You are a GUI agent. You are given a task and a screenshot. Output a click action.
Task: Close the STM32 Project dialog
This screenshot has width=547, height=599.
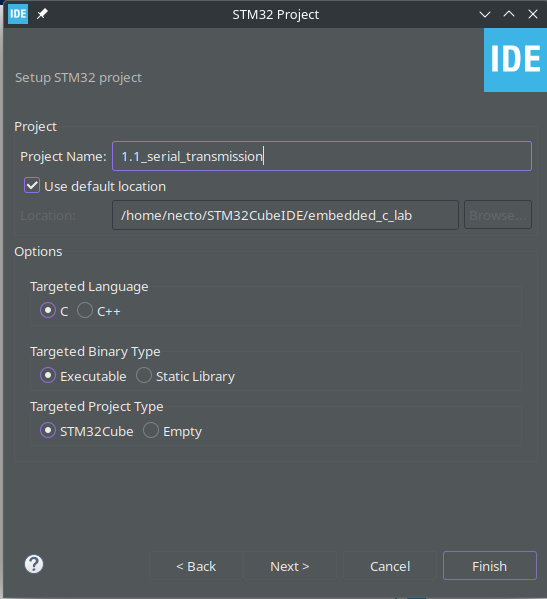click(x=533, y=14)
